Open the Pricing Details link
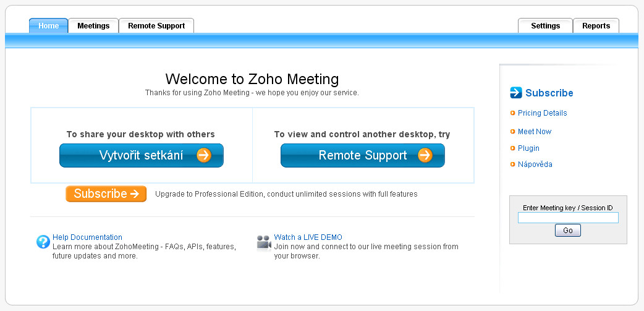Viewport: 644px width, 311px height. [542, 113]
